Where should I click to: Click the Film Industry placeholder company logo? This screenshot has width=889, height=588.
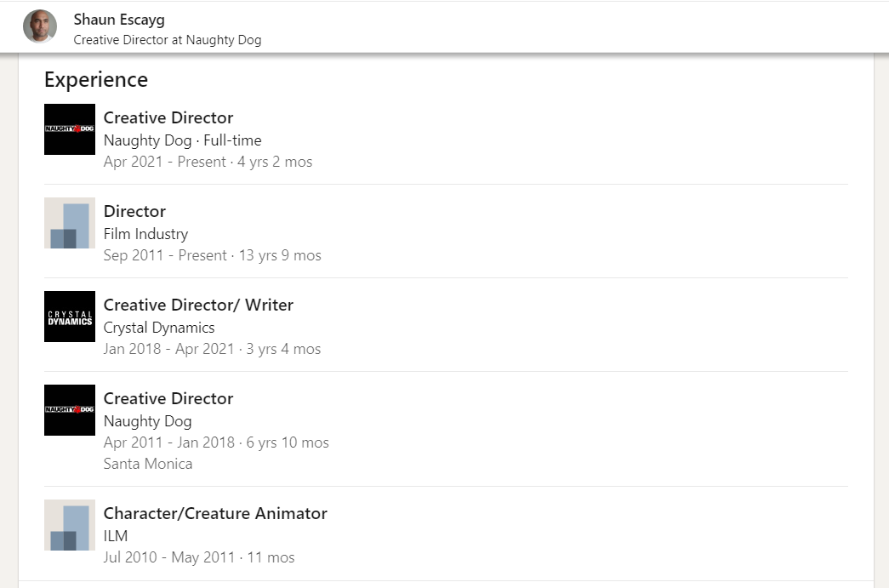tap(70, 223)
